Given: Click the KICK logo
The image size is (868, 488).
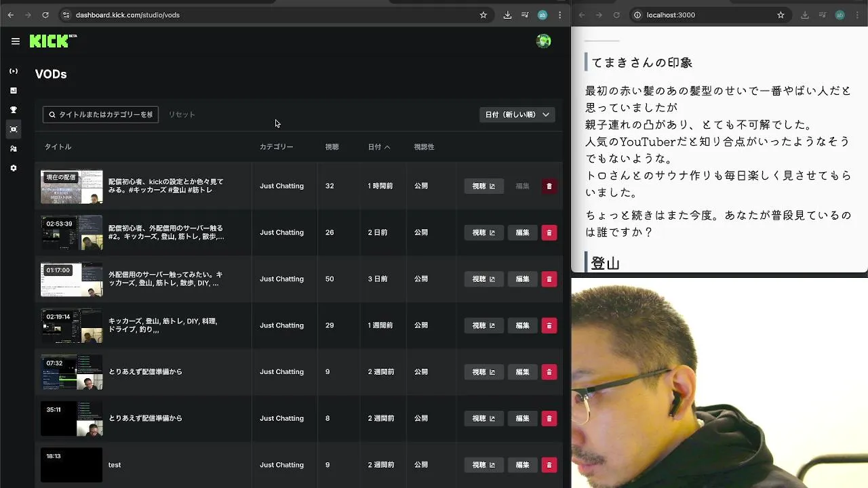Looking at the screenshot, I should 53,41.
